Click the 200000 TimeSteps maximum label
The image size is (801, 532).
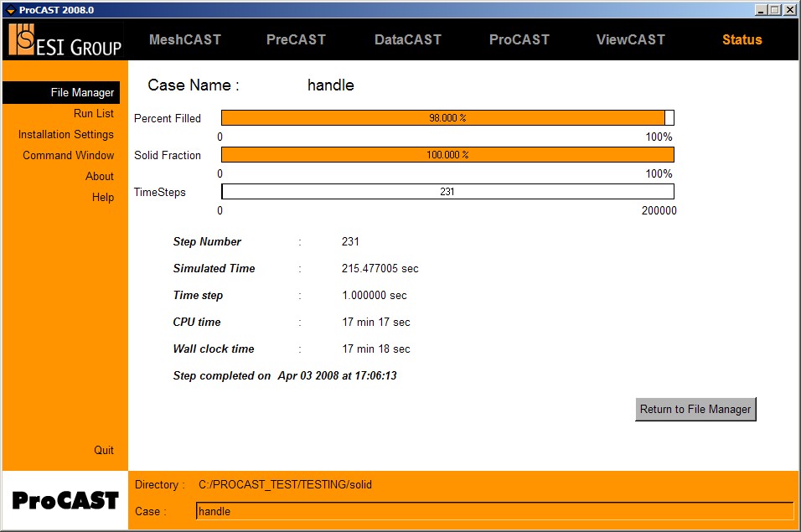tap(659, 210)
